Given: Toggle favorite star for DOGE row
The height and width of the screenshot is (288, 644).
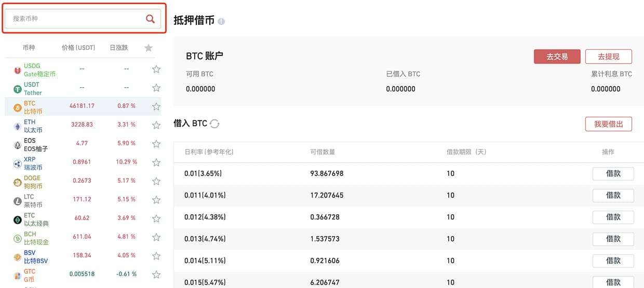Looking at the screenshot, I should pyautogui.click(x=156, y=181).
